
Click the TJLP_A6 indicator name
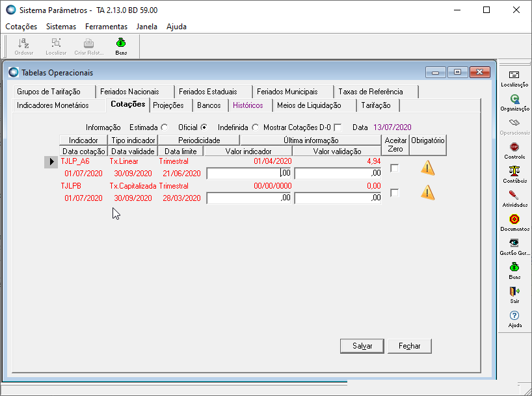75,161
